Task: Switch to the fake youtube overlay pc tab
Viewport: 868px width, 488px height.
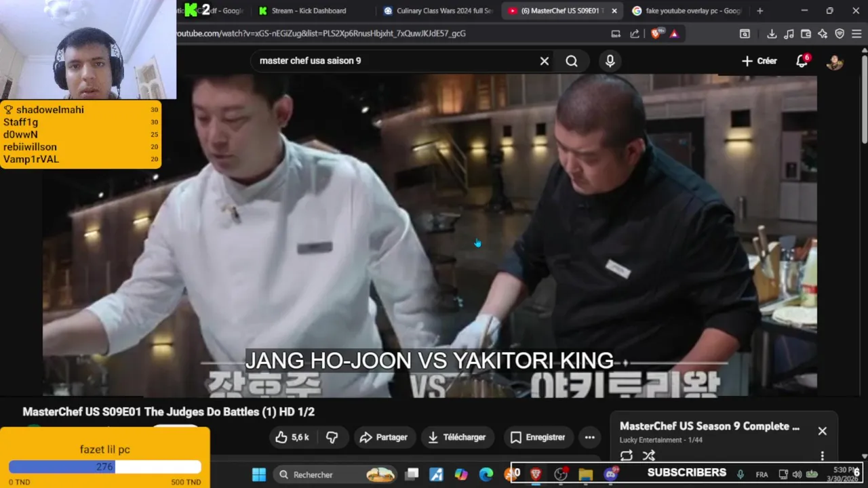Action: (686, 11)
